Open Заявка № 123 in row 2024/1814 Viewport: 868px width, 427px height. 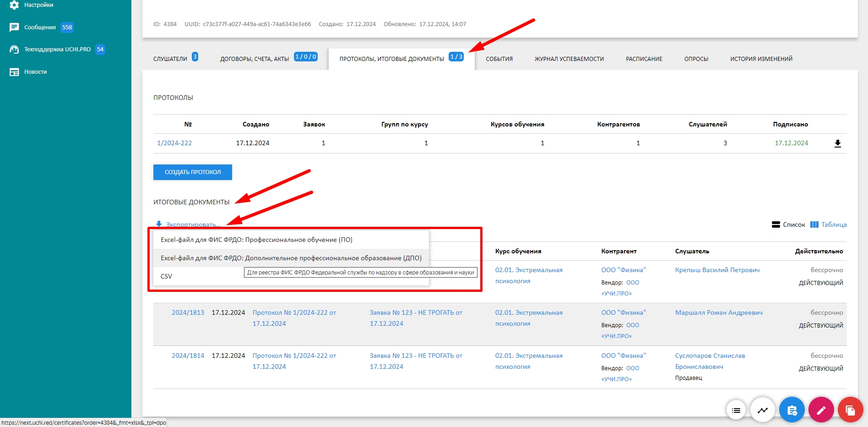click(416, 361)
